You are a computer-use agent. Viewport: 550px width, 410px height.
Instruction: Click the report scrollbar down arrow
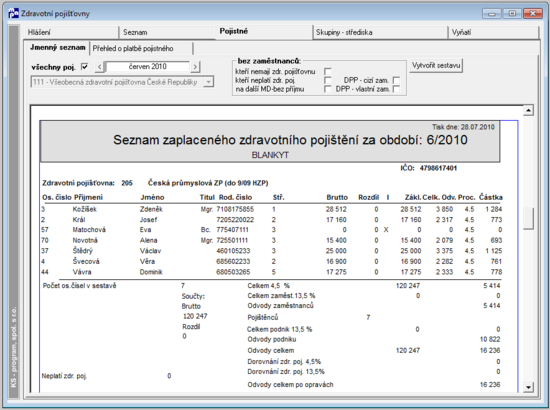528,387
